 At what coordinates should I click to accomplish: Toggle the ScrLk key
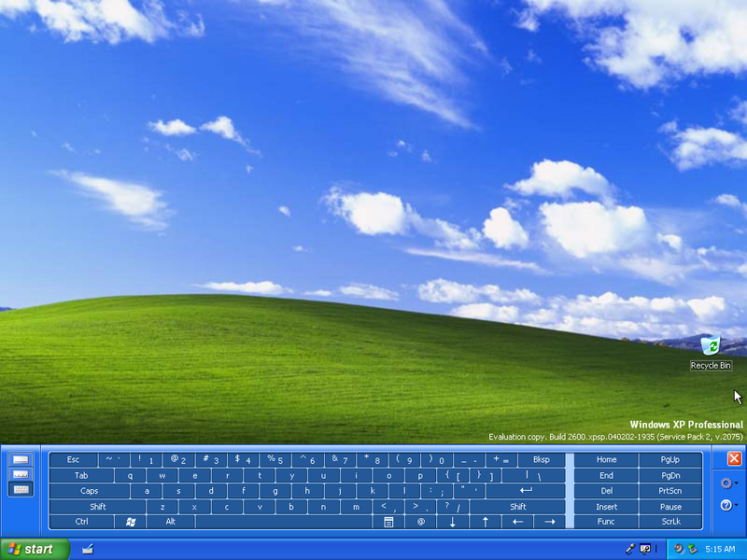coord(670,522)
